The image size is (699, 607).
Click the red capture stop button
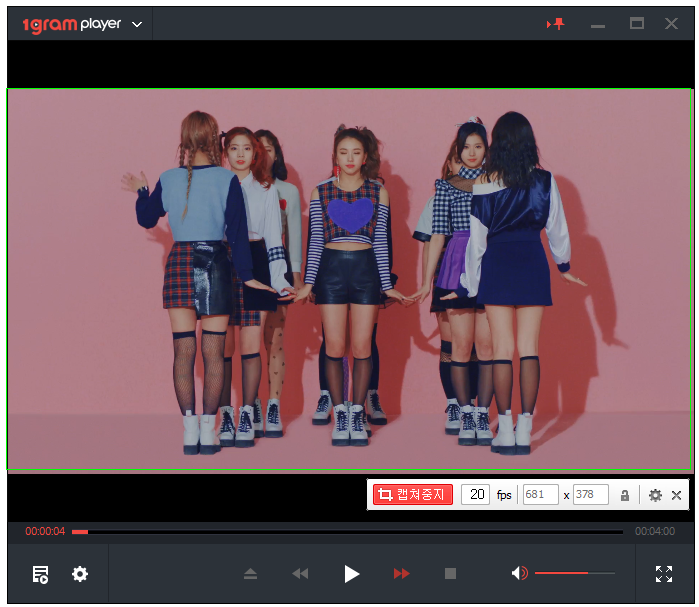[413, 495]
